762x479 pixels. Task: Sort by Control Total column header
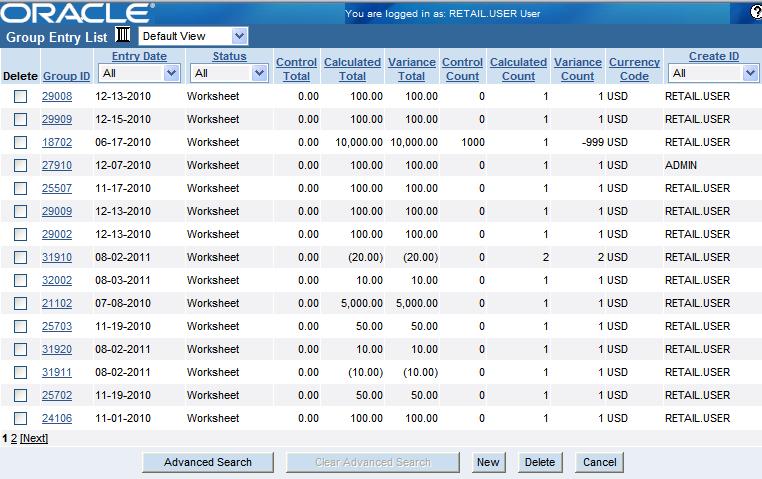(296, 69)
